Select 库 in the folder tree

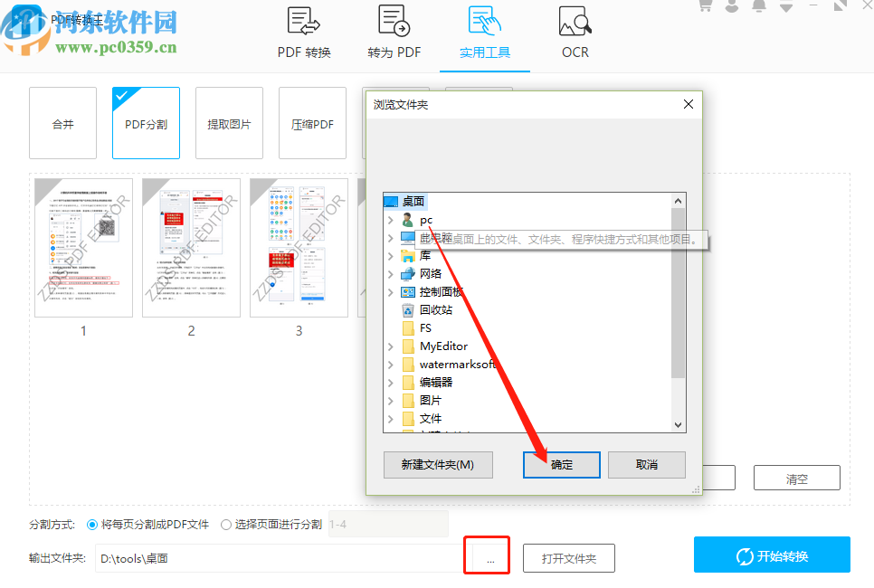pos(425,256)
